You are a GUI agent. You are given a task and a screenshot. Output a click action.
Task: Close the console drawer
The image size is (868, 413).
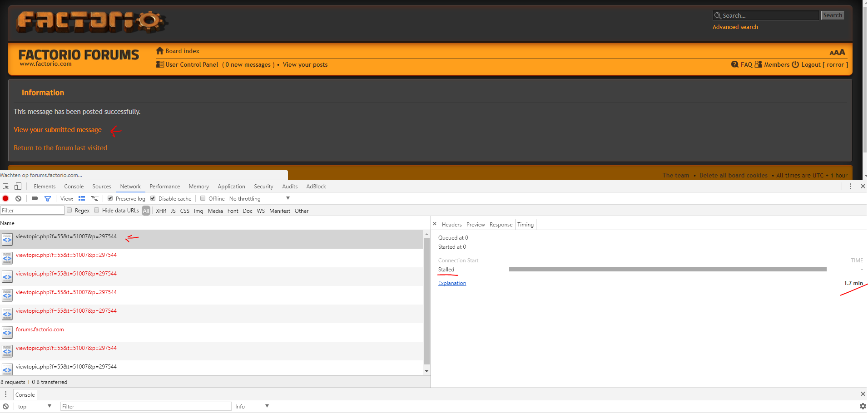coord(863,394)
